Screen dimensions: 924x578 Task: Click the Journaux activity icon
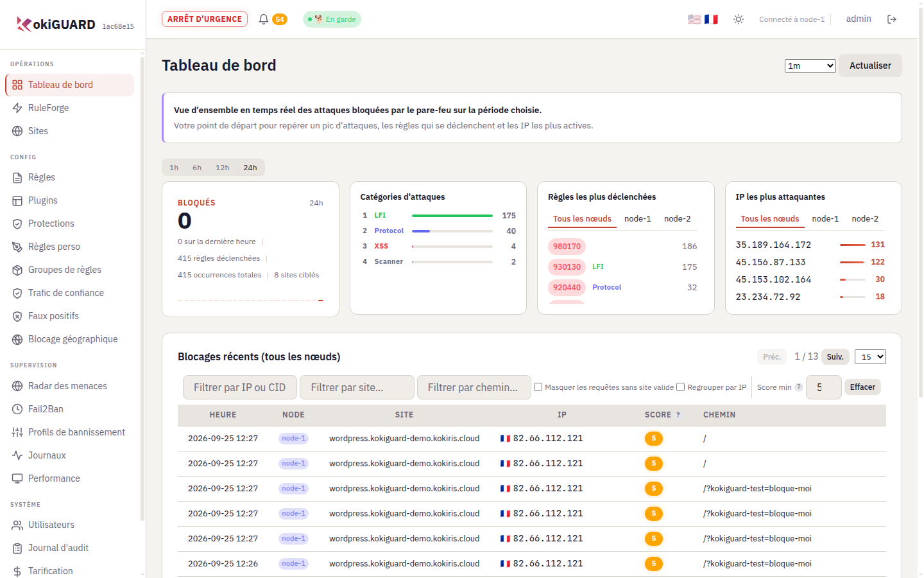(x=17, y=455)
